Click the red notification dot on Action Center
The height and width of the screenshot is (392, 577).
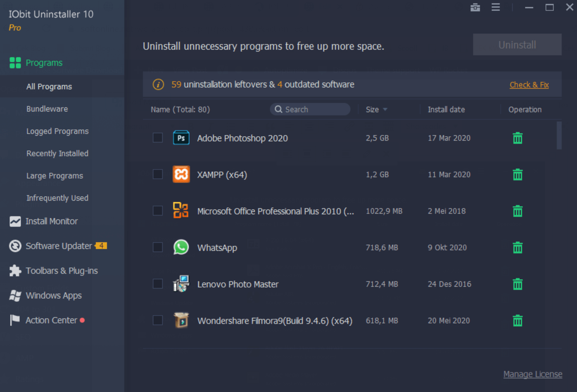pos(82,320)
